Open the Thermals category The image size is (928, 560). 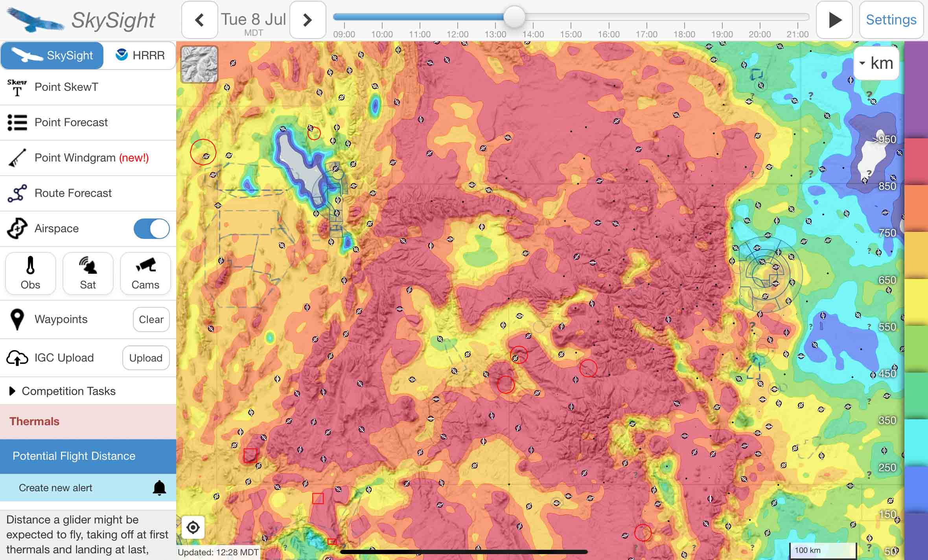pyautogui.click(x=88, y=422)
